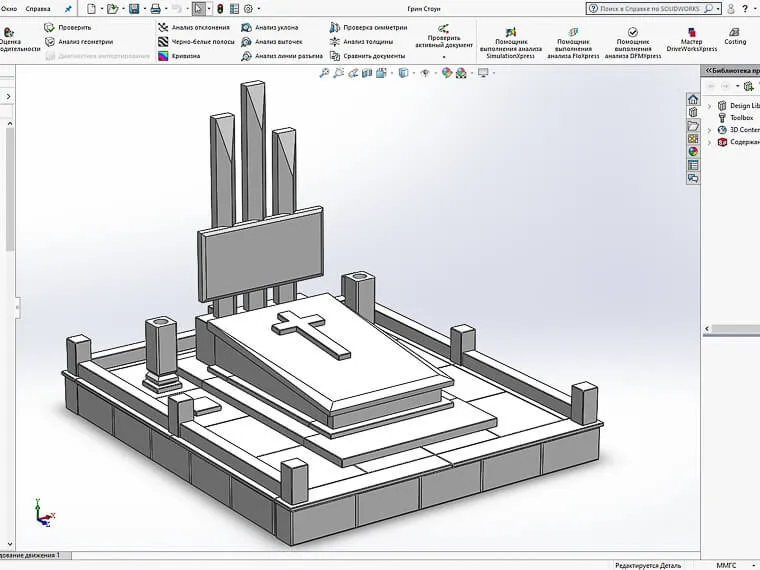Select the cursor selection tool
Image resolution: width=760 pixels, height=570 pixels.
click(x=198, y=8)
